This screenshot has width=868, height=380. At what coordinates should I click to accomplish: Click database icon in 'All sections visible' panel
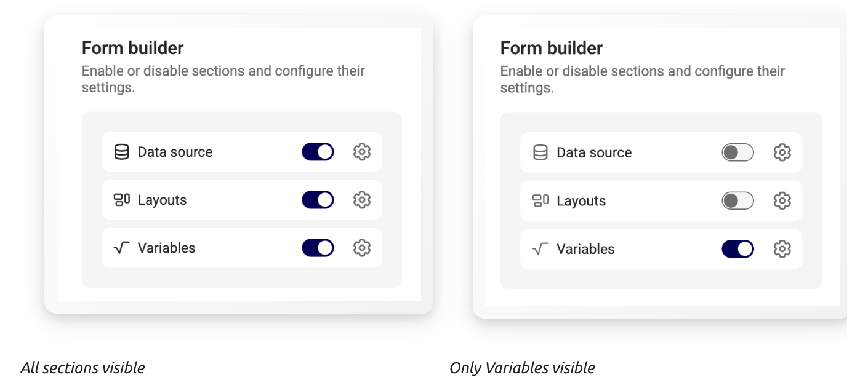click(122, 152)
